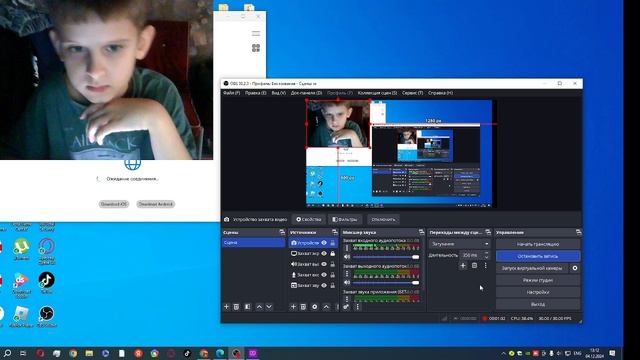Select the scene row in Scenes list

pyautogui.click(x=253, y=242)
